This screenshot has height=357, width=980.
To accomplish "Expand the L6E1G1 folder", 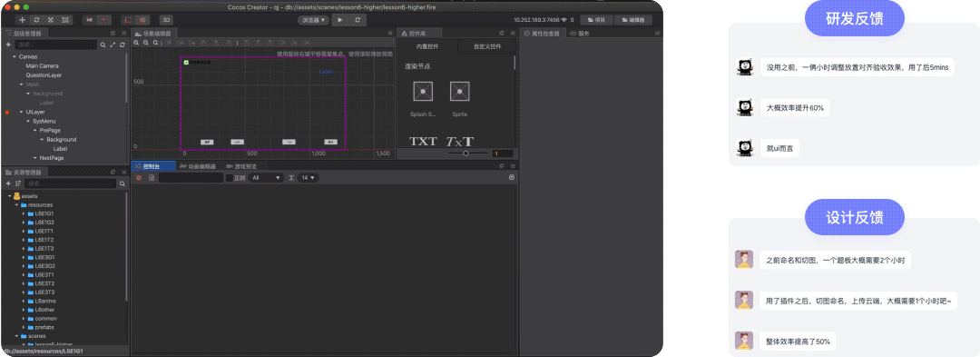I will click(24, 213).
